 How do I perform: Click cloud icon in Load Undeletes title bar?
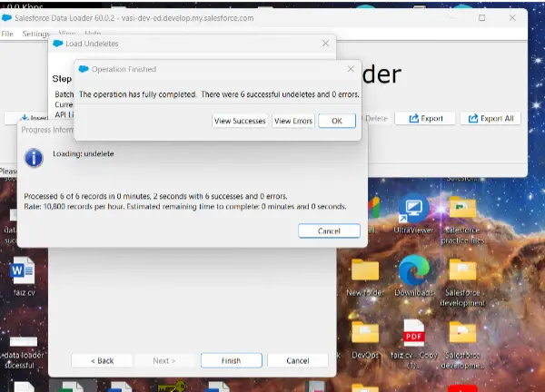click(57, 44)
